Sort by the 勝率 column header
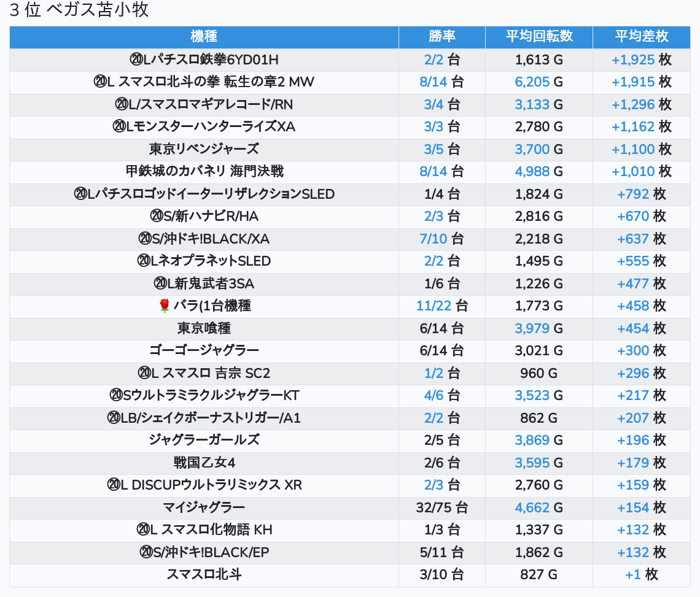Viewport: 700px width, 597px height. click(441, 36)
